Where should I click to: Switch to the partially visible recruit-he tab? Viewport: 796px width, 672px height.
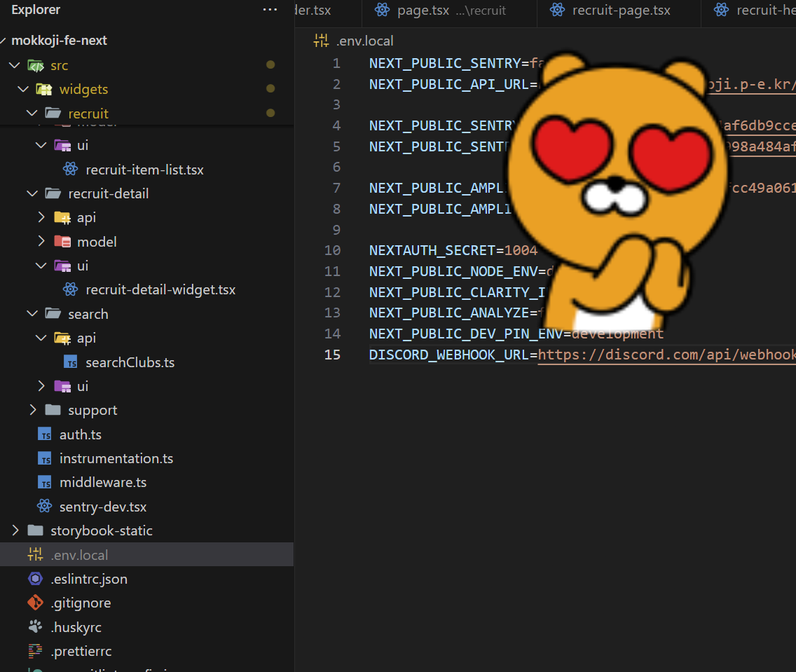tap(749, 11)
